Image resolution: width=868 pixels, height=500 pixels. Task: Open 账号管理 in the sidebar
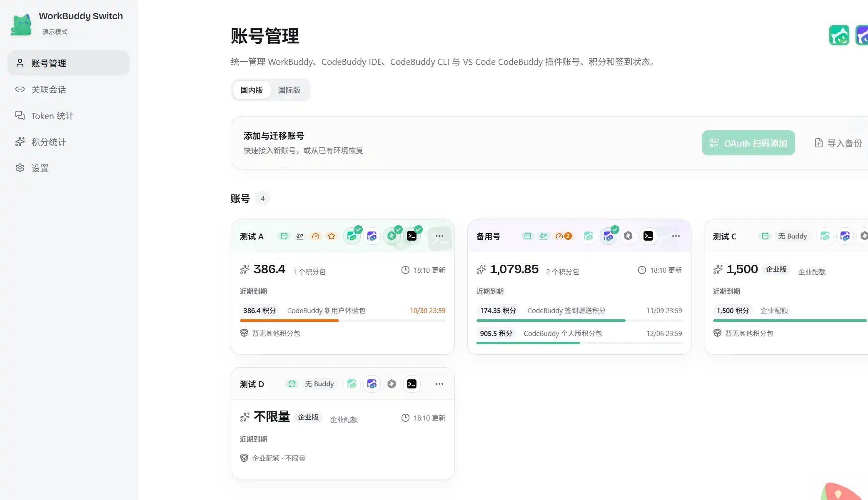[x=69, y=63]
